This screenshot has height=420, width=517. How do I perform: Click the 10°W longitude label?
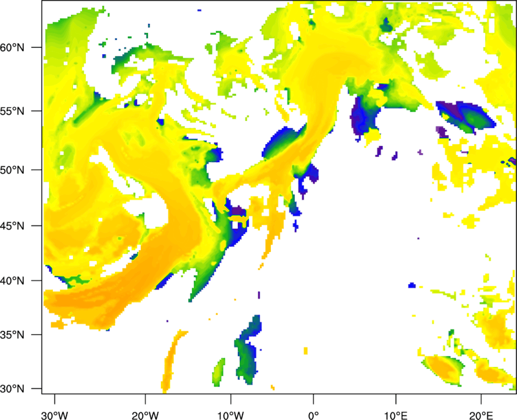click(231, 415)
